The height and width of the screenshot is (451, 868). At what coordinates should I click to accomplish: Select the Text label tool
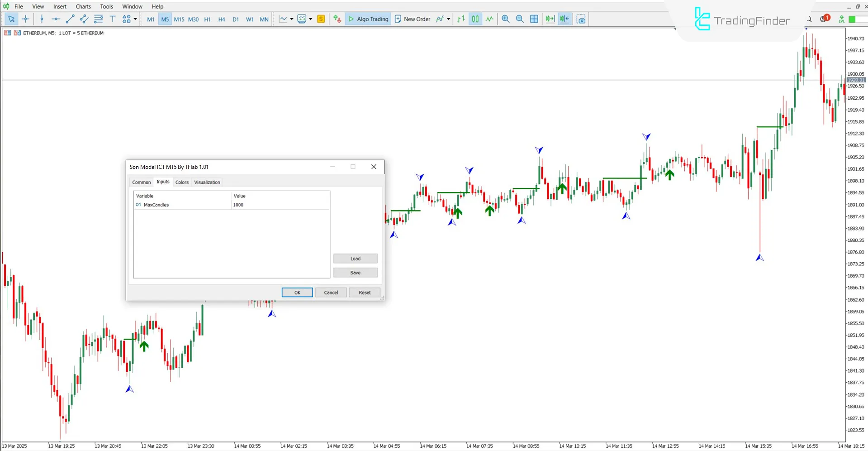pyautogui.click(x=113, y=19)
